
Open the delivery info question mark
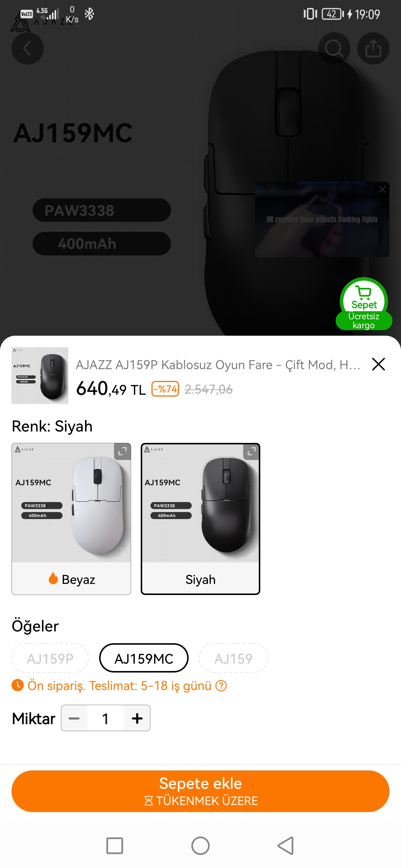click(221, 686)
